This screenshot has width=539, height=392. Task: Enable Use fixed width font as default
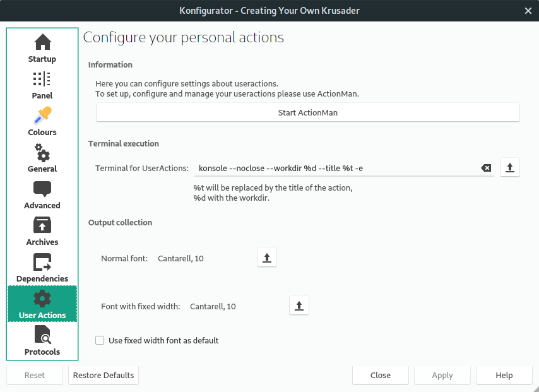pyautogui.click(x=100, y=340)
